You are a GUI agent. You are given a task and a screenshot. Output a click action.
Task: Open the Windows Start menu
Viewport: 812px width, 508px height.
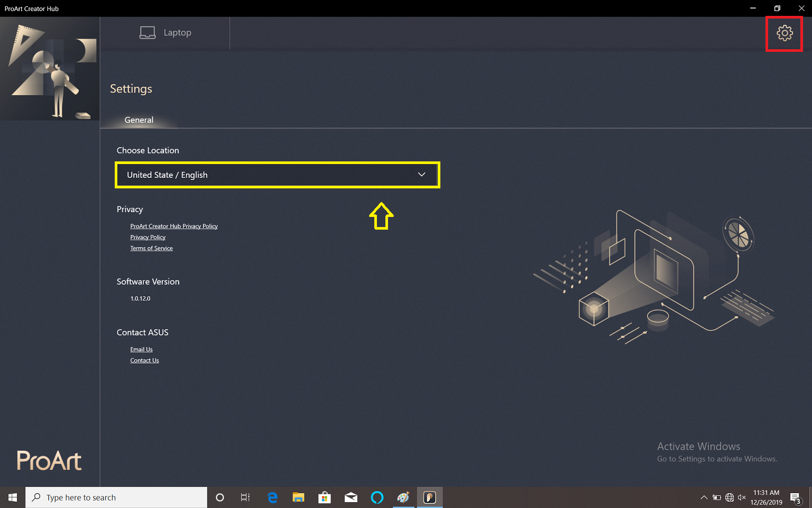(13, 497)
